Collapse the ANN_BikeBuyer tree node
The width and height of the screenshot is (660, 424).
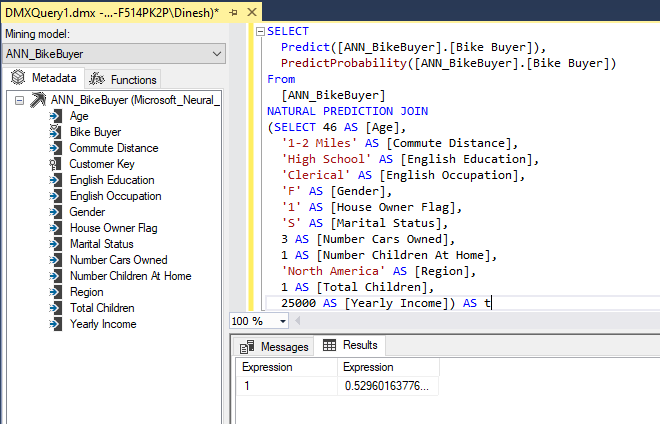click(x=19, y=100)
